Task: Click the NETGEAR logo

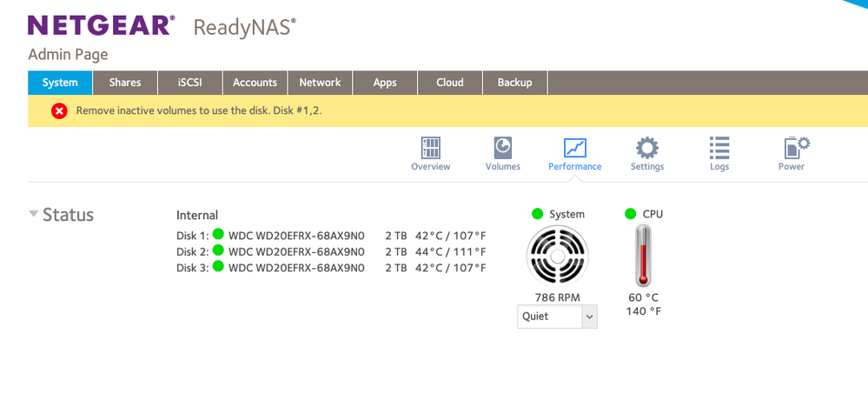Action: point(100,26)
